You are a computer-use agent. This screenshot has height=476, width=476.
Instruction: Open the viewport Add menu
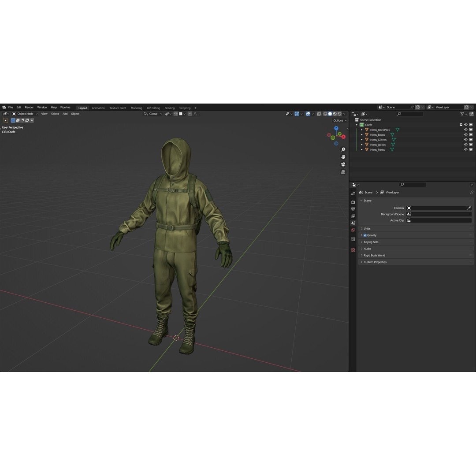pos(65,114)
